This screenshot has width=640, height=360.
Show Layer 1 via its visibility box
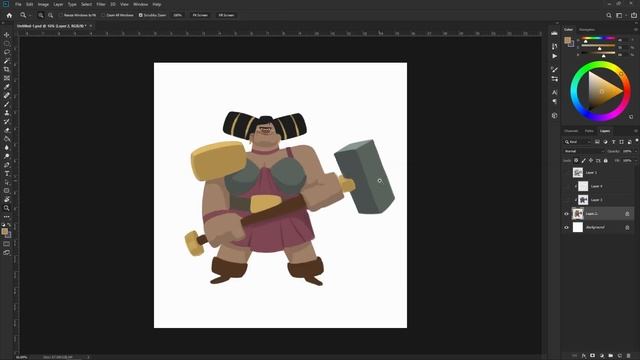pyautogui.click(x=566, y=173)
